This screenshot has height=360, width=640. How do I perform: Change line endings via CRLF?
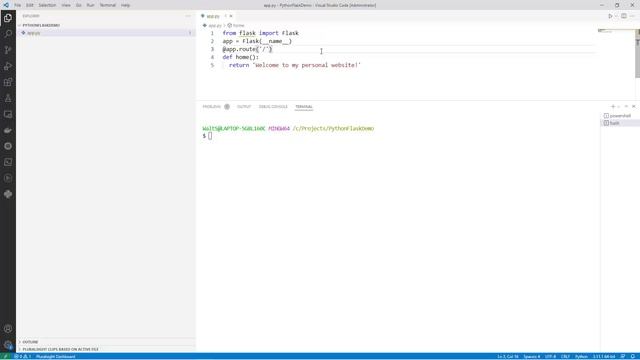click(565, 356)
